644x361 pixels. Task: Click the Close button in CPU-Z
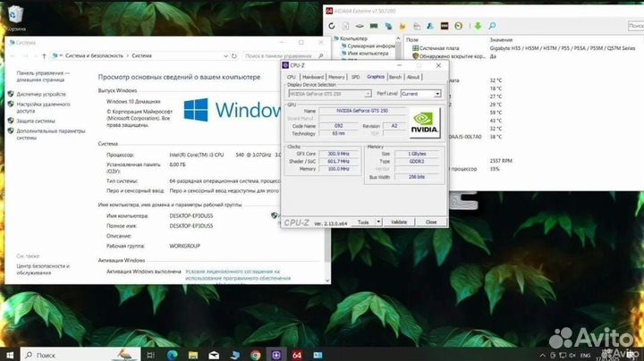(430, 222)
